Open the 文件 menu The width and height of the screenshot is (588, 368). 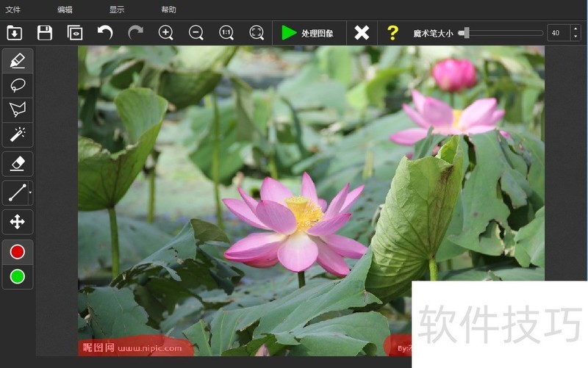[x=12, y=10]
